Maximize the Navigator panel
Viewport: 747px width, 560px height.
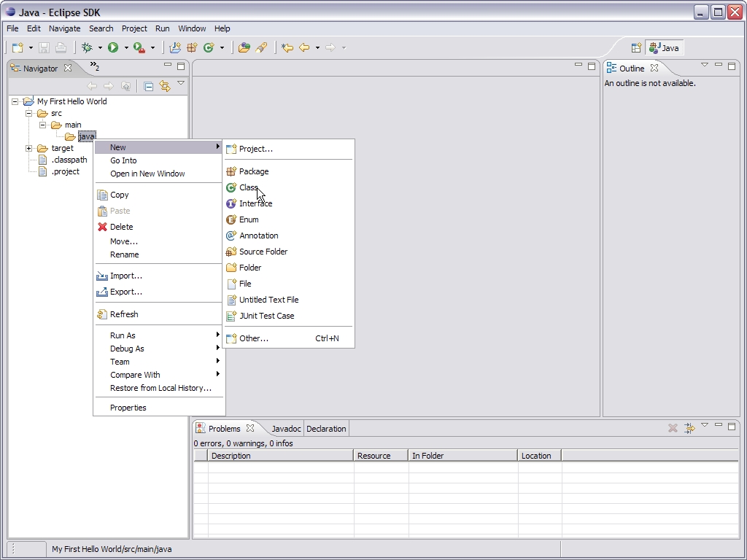[181, 66]
